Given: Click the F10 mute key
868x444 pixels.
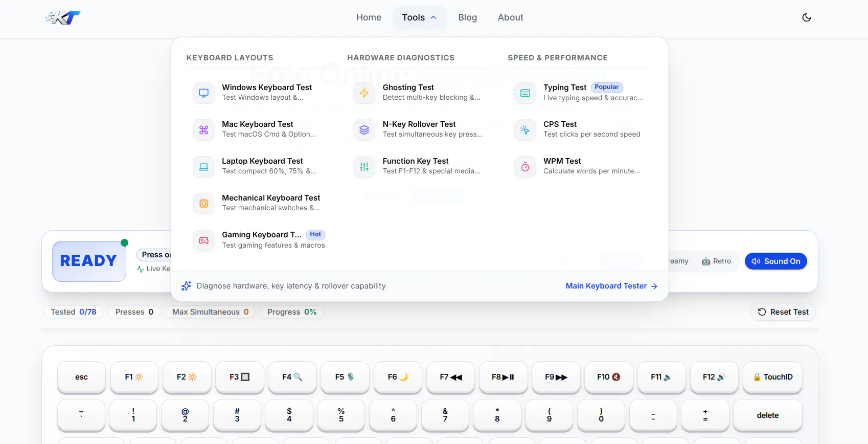Looking at the screenshot, I should pyautogui.click(x=609, y=378).
